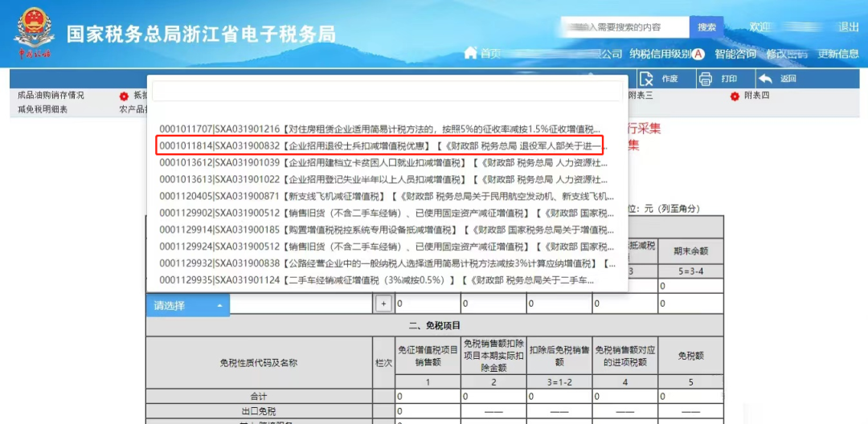Select option 0001129914 购置增值税税控系统专用设备
Image resolution: width=868 pixels, height=424 pixels.
coord(387,230)
